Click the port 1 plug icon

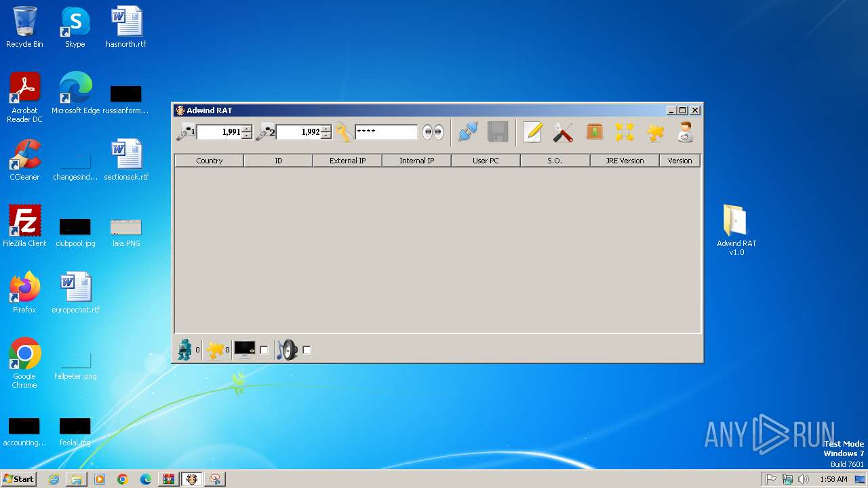tap(186, 132)
